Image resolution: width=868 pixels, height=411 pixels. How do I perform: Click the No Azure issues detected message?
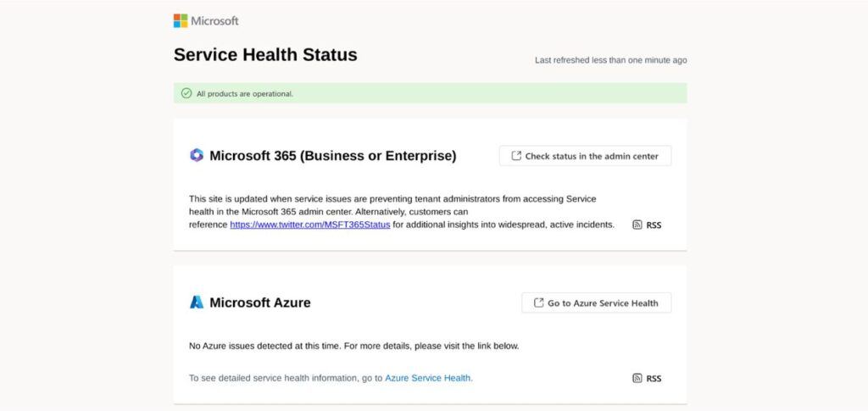point(353,346)
